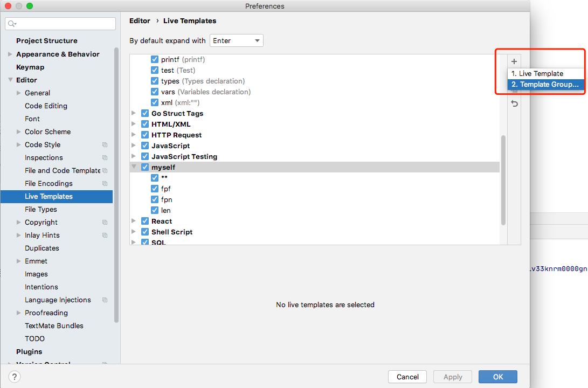The width and height of the screenshot is (588, 388).
Task: Open the Plugins settings page
Action: [29, 352]
